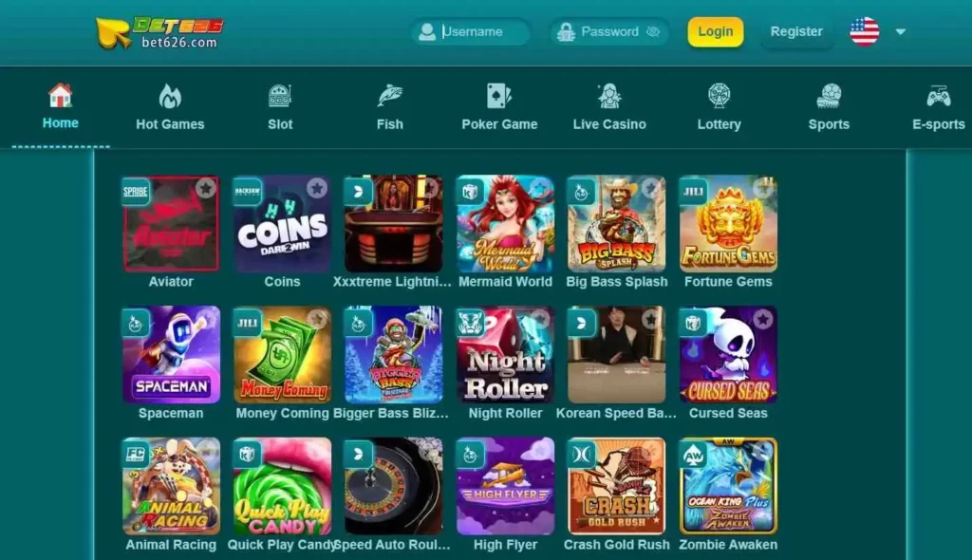Click the yellow Login button
Viewport: 972px width, 560px height.
[716, 31]
